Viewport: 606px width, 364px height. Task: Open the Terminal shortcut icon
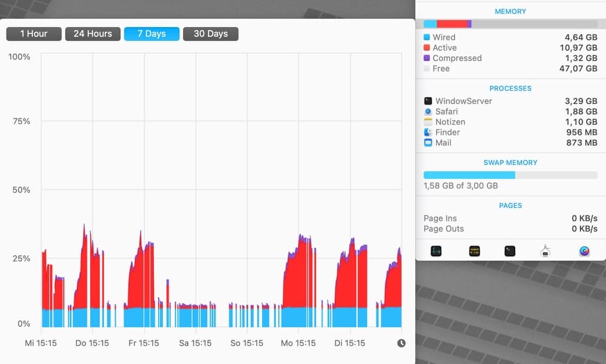tap(510, 251)
